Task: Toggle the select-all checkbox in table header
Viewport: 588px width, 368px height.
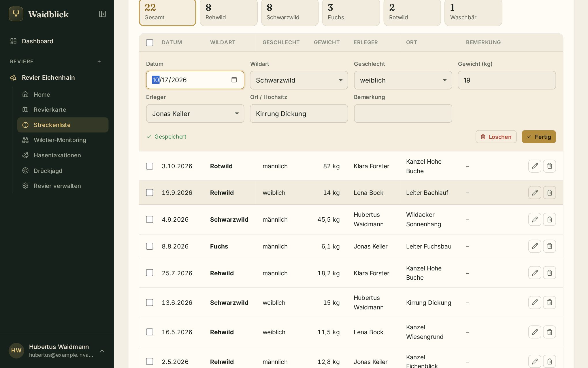Action: coord(150,43)
